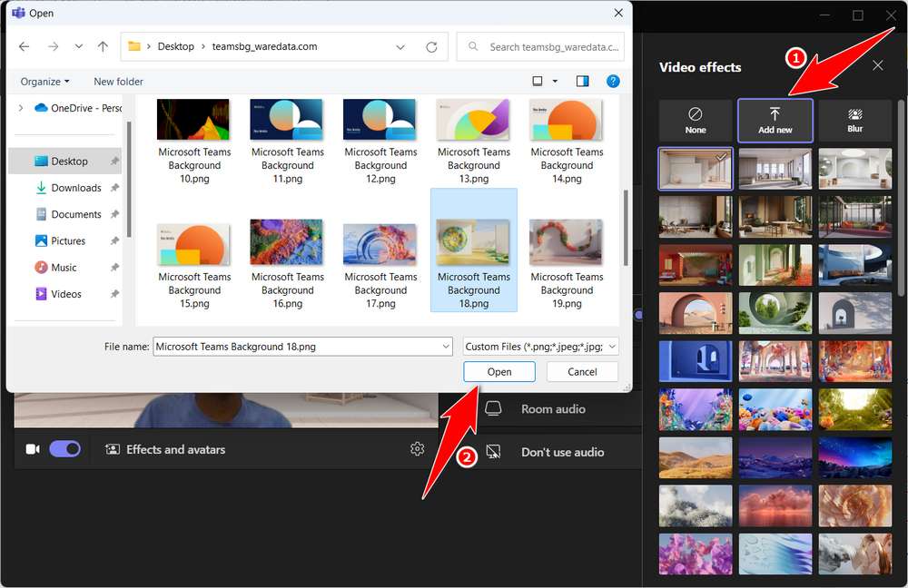Apply Blur video effect
This screenshot has height=588, width=908.
855,121
